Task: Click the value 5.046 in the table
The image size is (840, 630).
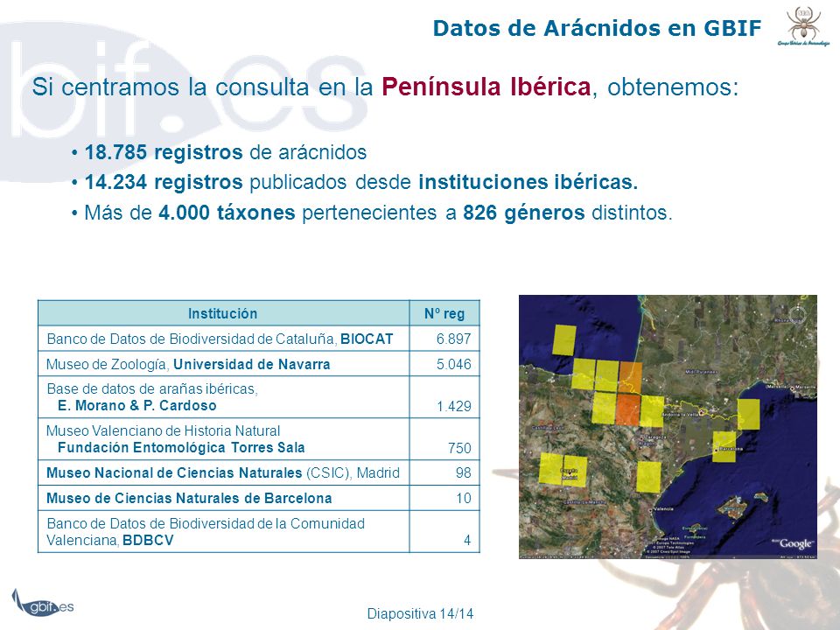Action: (453, 364)
